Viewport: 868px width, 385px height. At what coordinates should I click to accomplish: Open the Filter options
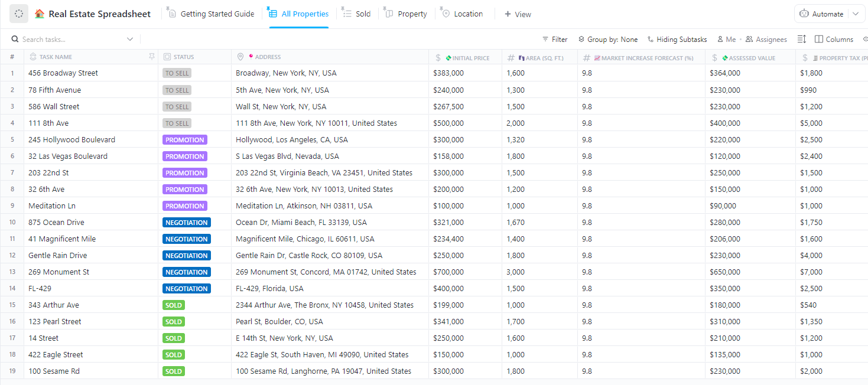555,40
